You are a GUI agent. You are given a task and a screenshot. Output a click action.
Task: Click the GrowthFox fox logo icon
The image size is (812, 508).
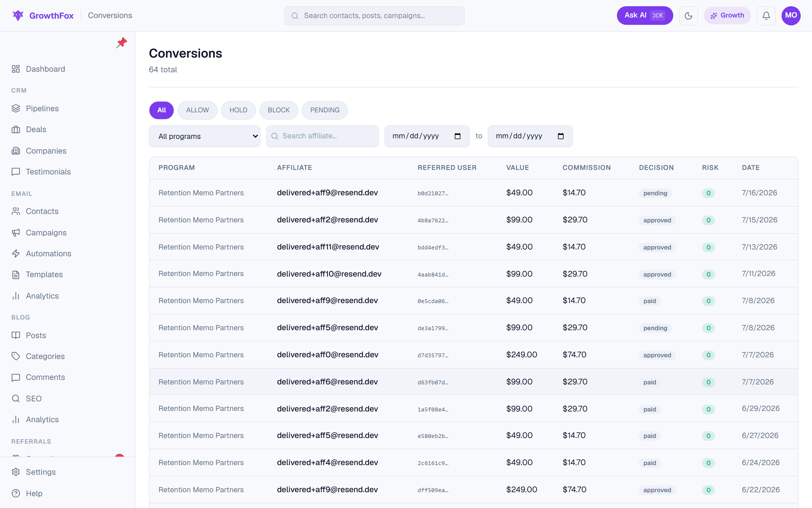[x=18, y=16]
